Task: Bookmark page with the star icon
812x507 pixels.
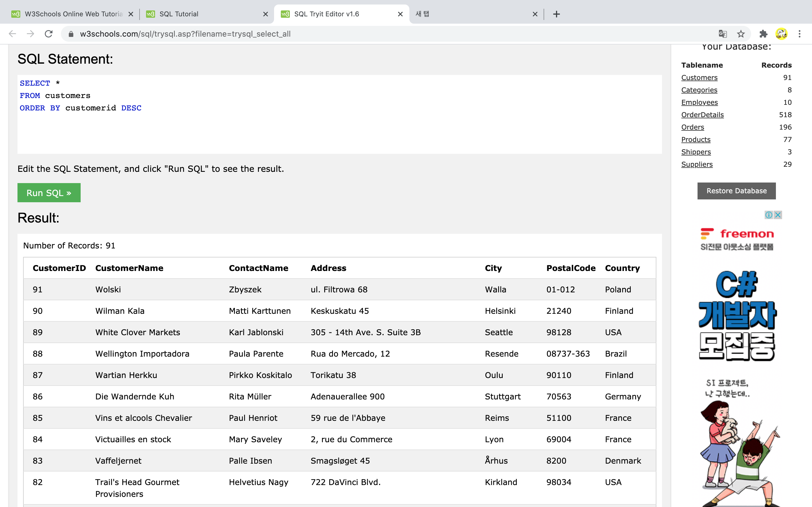Action: click(741, 34)
